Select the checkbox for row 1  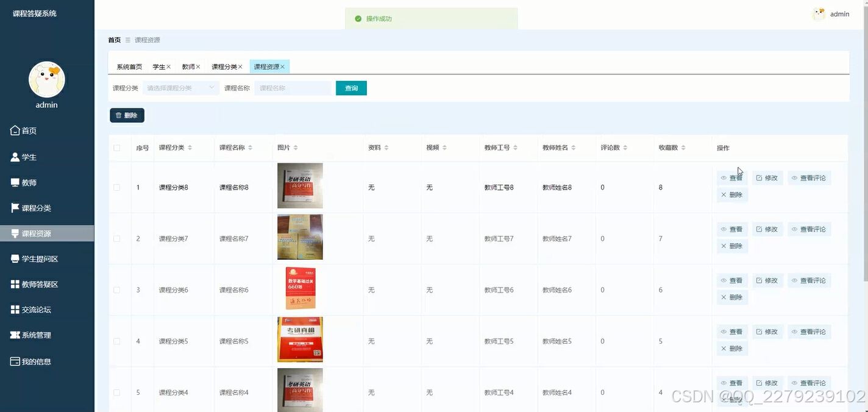(x=116, y=187)
